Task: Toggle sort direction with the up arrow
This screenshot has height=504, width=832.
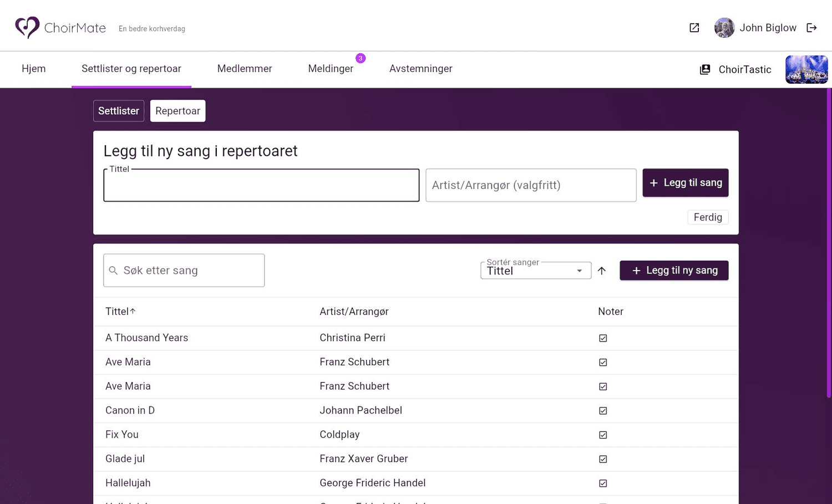Action: [602, 271]
